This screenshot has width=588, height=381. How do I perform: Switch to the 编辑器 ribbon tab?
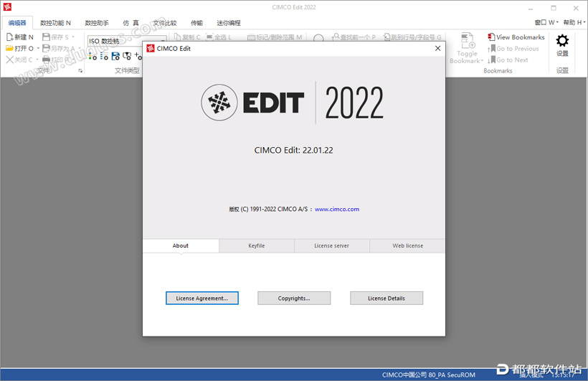(x=17, y=23)
